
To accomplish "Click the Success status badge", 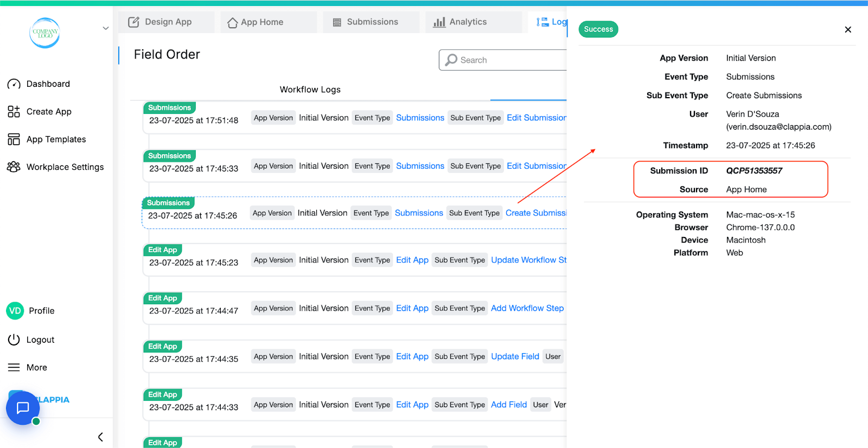I will tap(598, 29).
